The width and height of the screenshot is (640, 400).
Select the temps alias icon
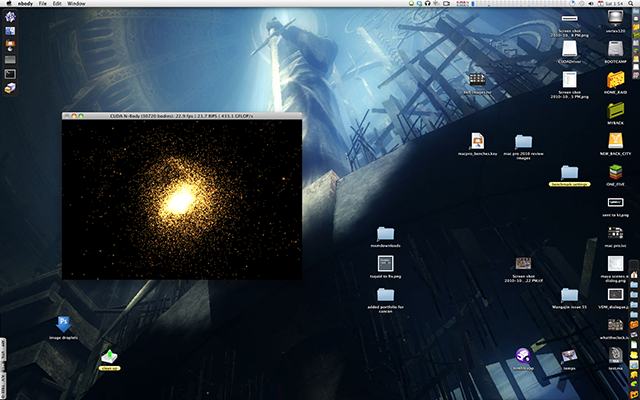[x=569, y=356]
